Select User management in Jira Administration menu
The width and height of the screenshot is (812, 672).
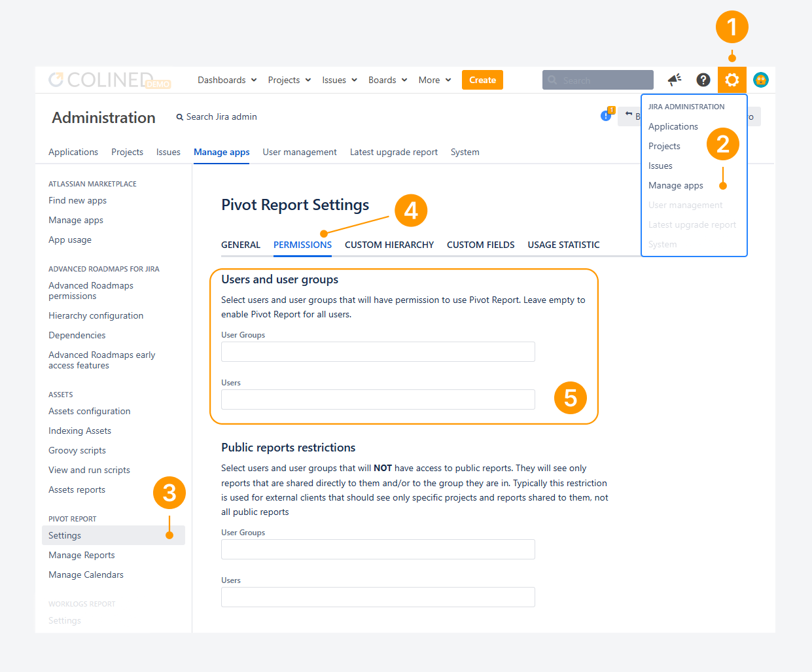click(686, 205)
